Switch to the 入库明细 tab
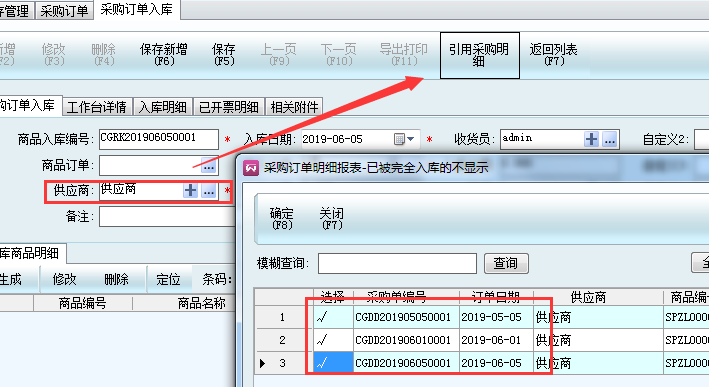 point(162,107)
